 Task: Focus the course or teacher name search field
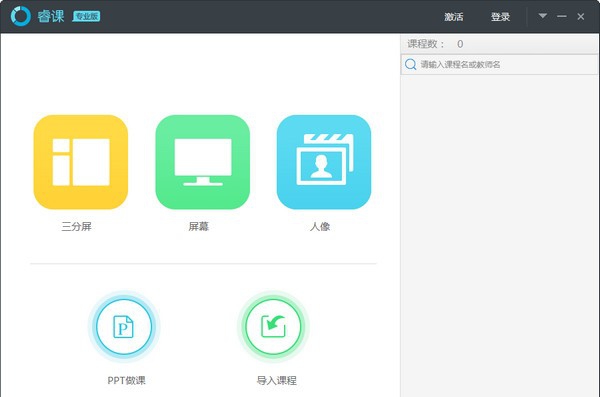coord(499,64)
